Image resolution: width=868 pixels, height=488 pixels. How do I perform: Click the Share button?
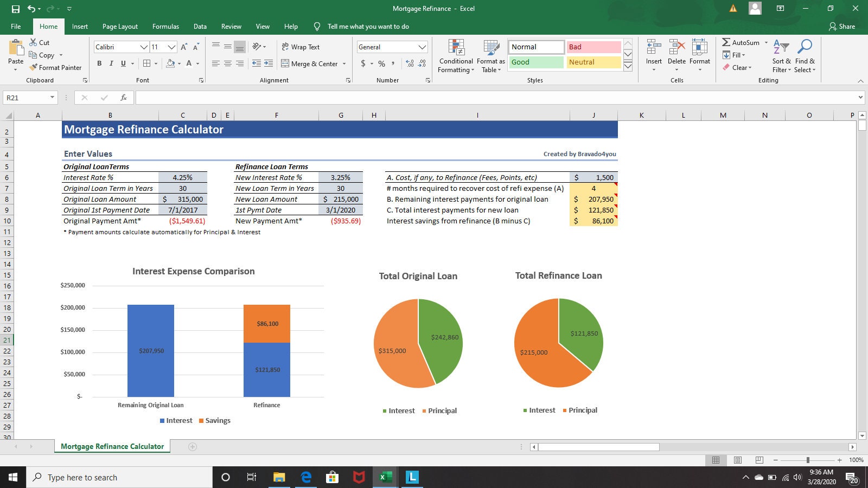click(x=843, y=26)
